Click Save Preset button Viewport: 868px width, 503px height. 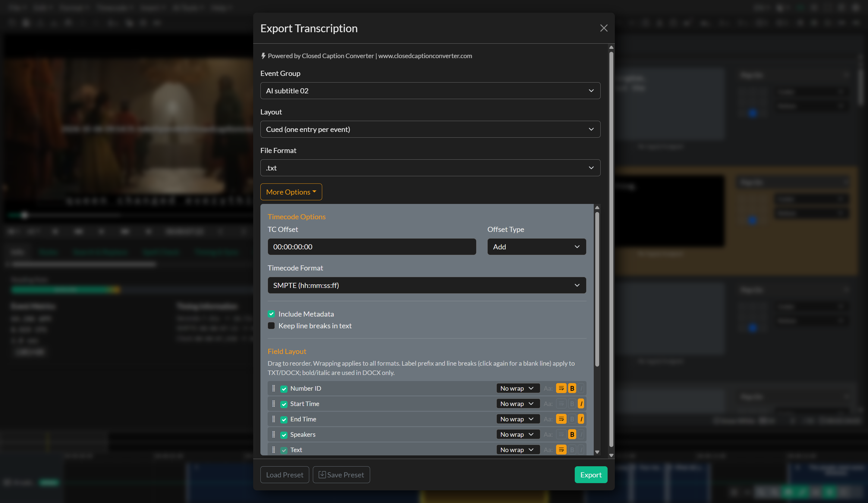click(341, 475)
